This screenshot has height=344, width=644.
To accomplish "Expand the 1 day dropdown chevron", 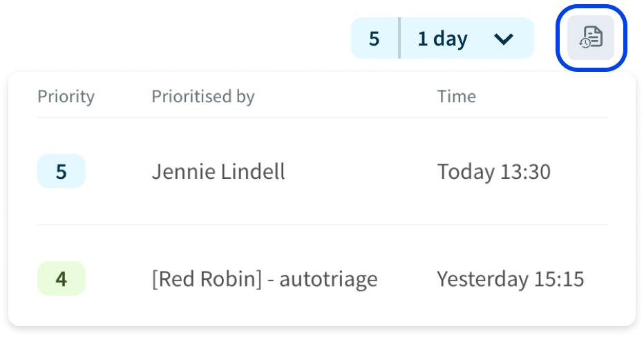I will tap(504, 39).
